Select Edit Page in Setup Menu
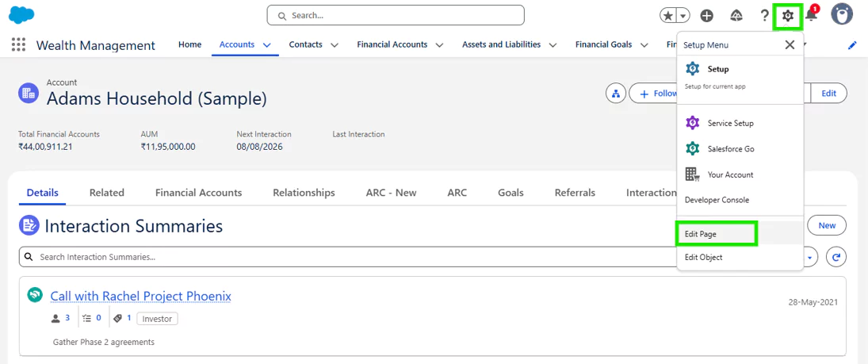This screenshot has width=868, height=364. tap(716, 234)
